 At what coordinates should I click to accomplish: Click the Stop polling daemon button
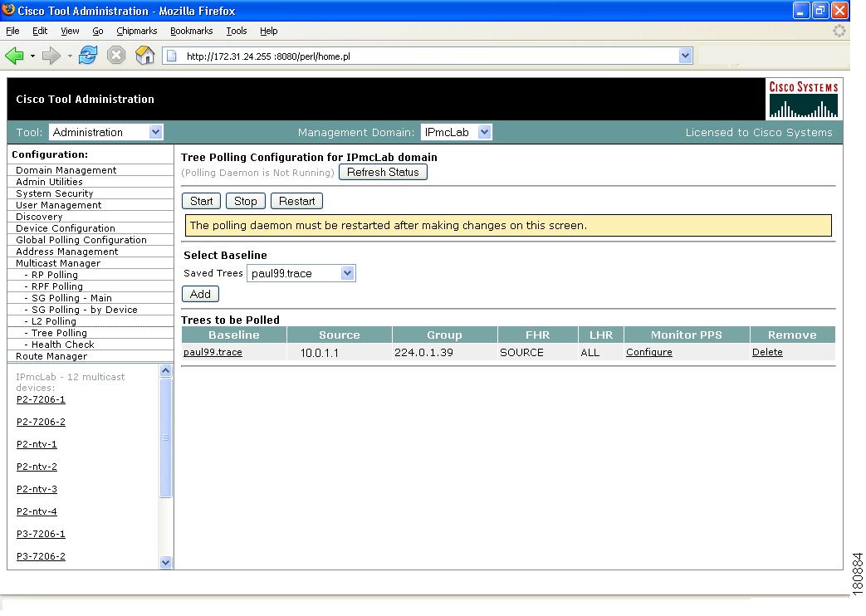click(245, 201)
